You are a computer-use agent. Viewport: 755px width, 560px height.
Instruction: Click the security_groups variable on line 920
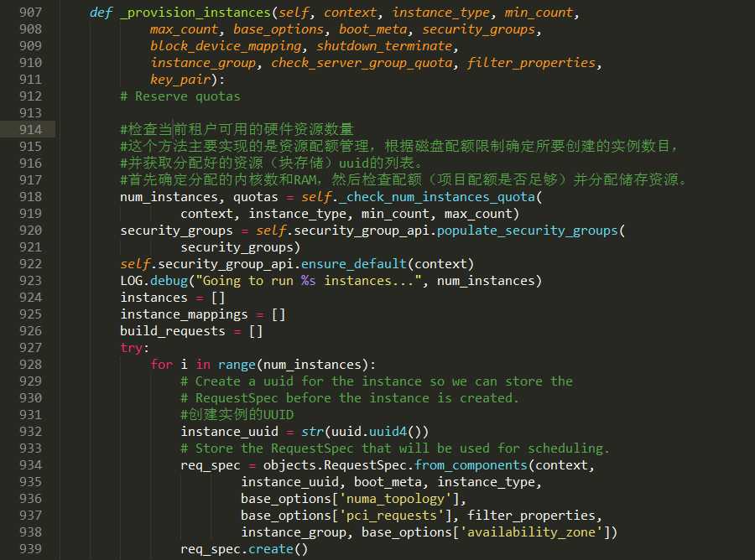coord(176,231)
